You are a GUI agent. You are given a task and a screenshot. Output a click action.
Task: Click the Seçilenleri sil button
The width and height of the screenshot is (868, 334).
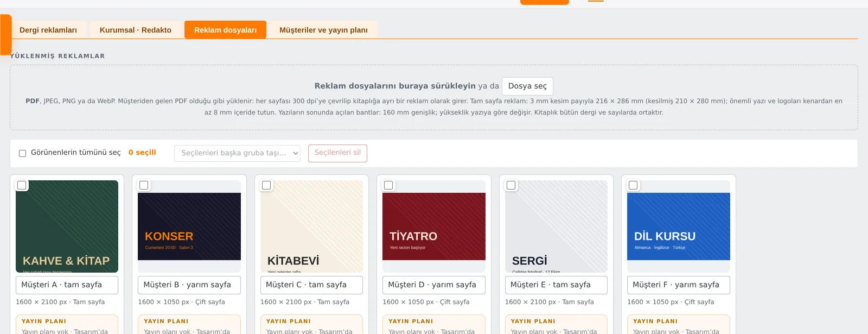tap(337, 153)
